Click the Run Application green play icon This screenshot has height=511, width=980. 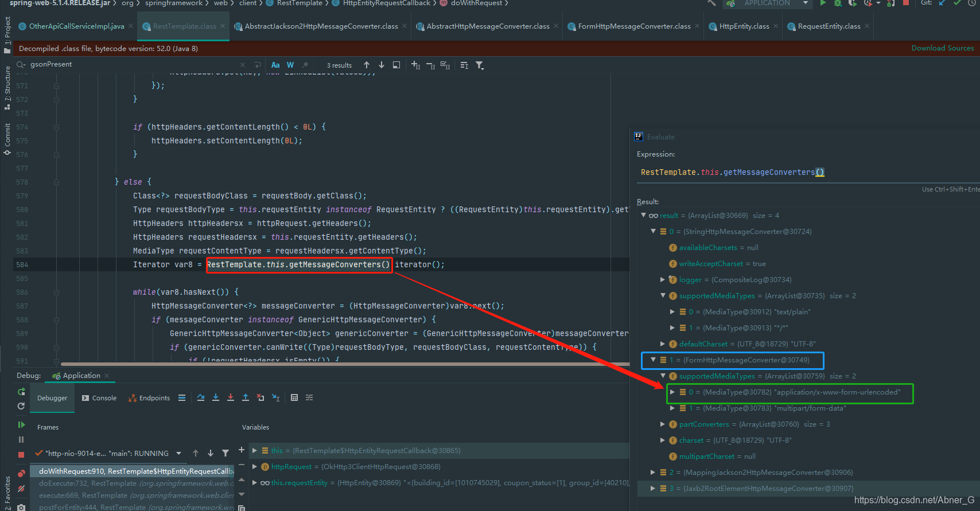(823, 3)
